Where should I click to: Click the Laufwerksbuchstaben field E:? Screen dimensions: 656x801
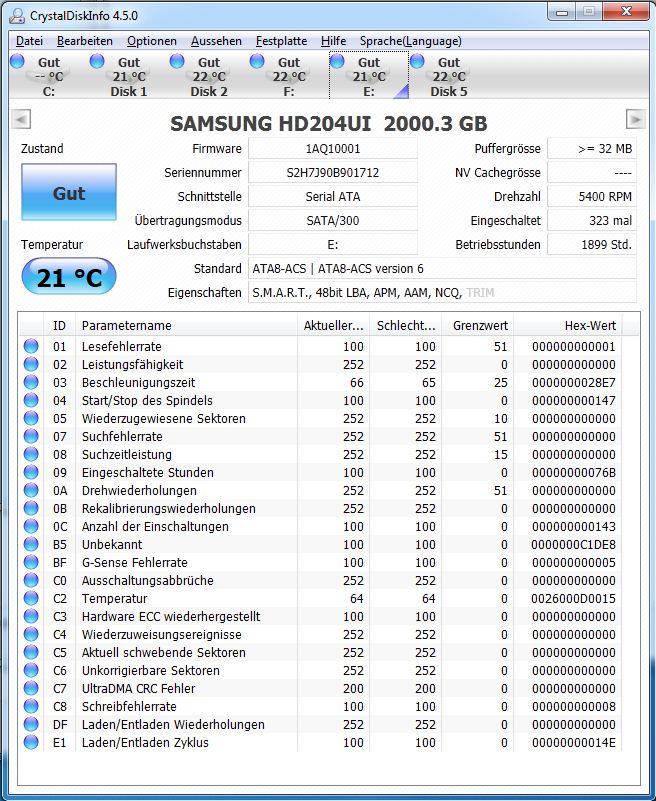coord(333,245)
